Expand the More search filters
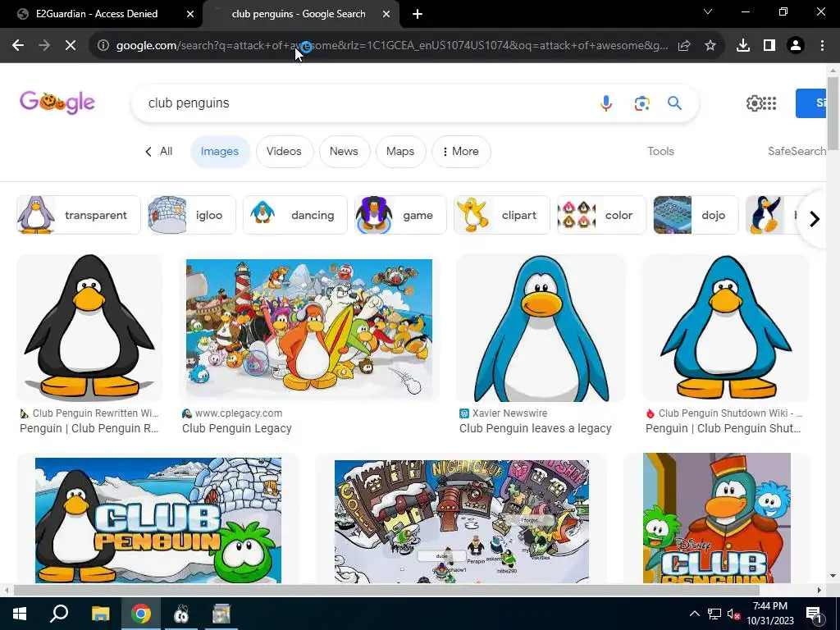 pyautogui.click(x=461, y=152)
